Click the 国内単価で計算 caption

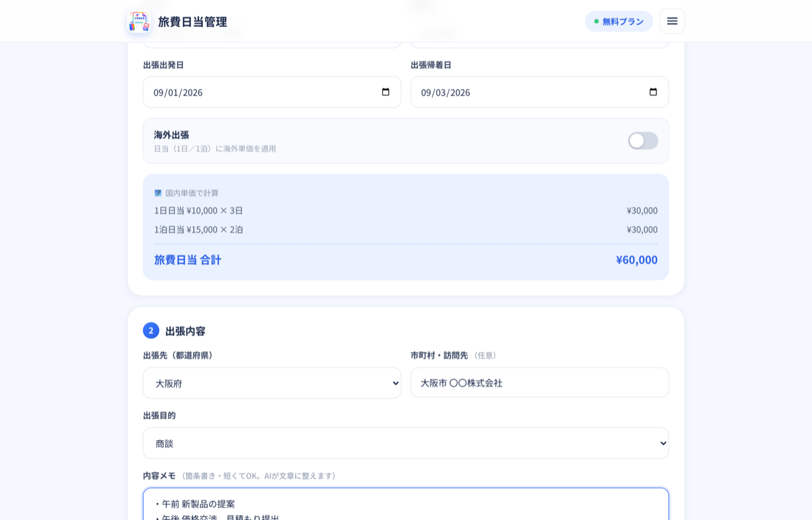coord(192,193)
